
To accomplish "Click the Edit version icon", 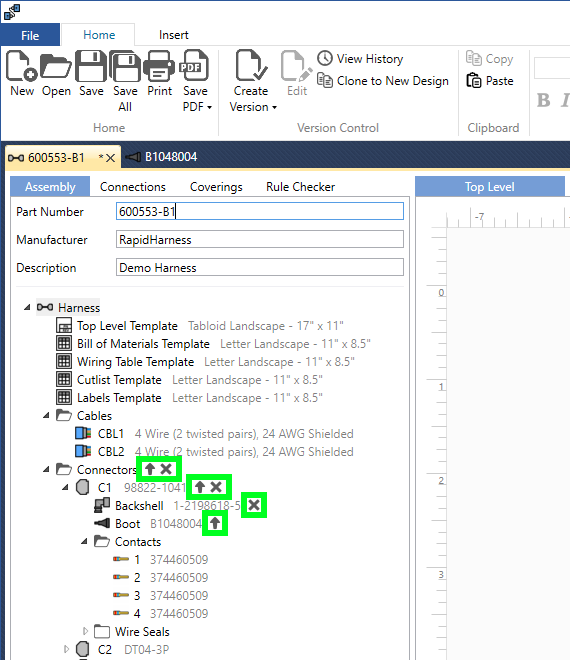I will point(296,66).
